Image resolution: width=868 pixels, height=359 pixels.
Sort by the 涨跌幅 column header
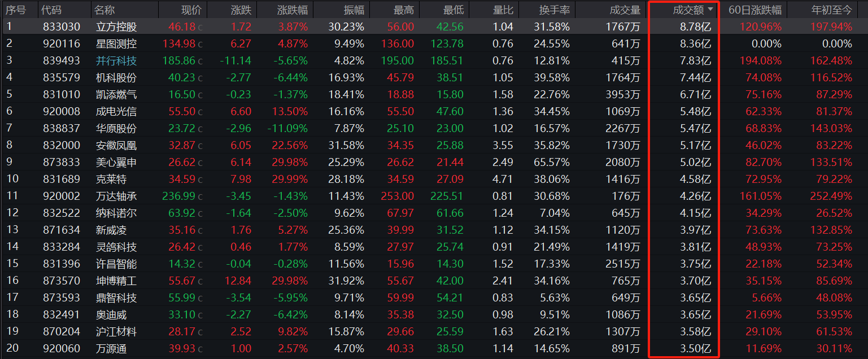tap(293, 10)
